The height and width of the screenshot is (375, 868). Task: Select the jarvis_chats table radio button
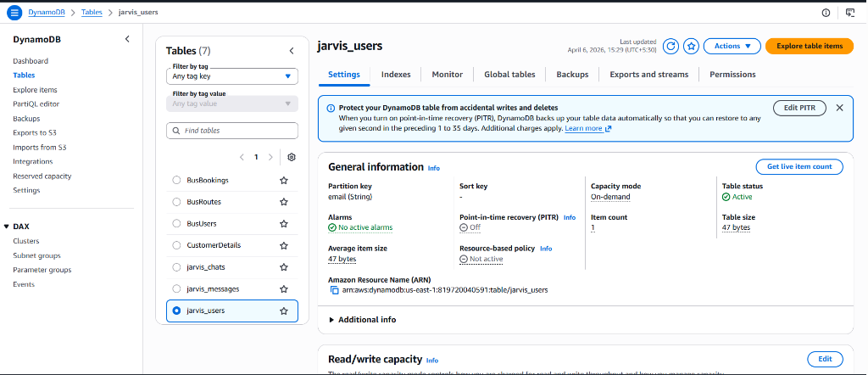pyautogui.click(x=176, y=267)
